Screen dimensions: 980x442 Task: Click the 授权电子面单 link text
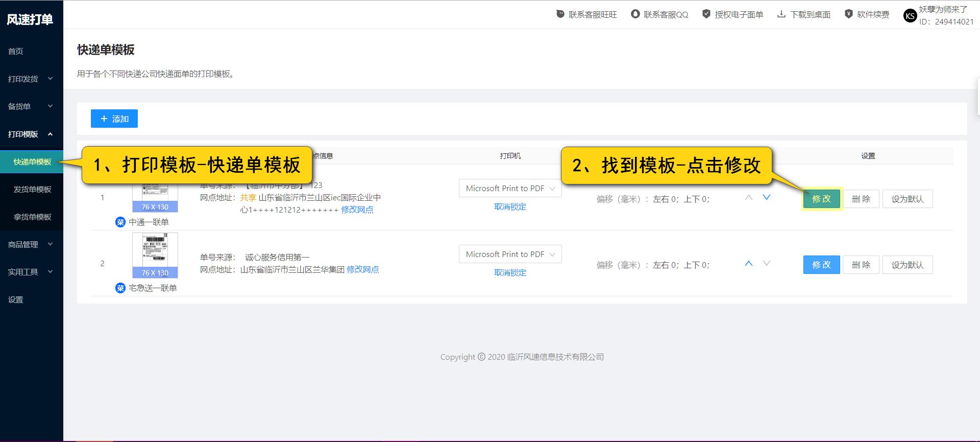point(739,15)
